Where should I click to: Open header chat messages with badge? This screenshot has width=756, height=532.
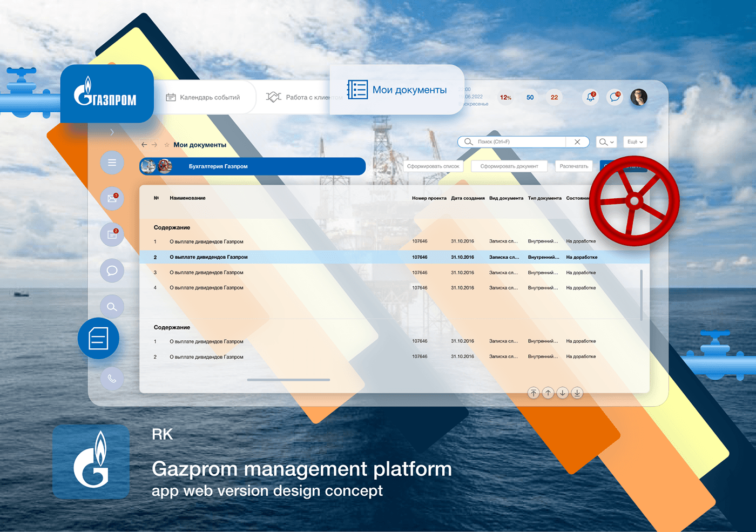pyautogui.click(x=615, y=97)
